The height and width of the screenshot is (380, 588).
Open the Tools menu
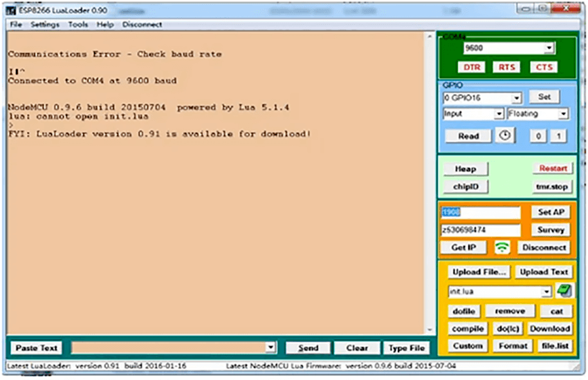click(x=77, y=24)
